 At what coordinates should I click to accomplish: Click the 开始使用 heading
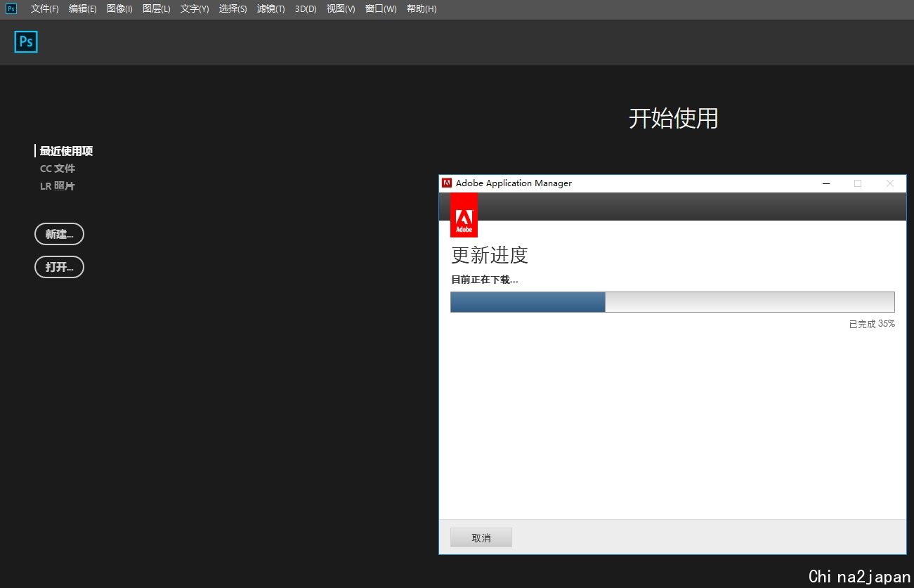click(x=674, y=118)
